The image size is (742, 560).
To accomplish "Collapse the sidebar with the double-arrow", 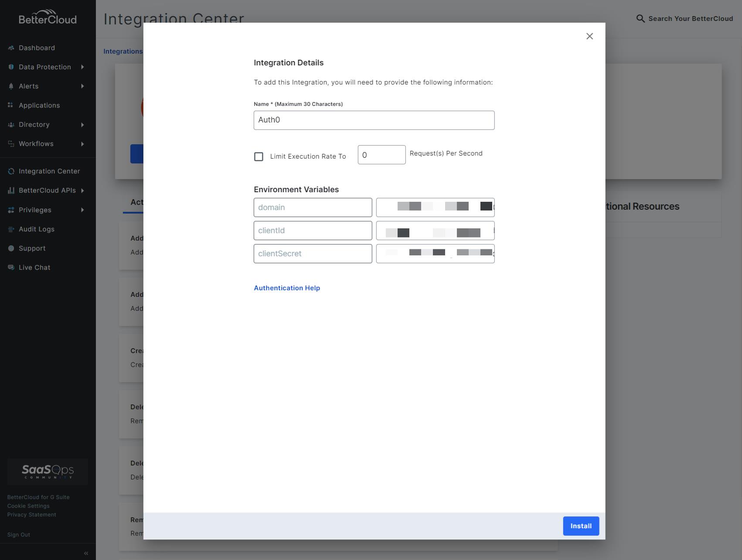I will [x=85, y=553].
